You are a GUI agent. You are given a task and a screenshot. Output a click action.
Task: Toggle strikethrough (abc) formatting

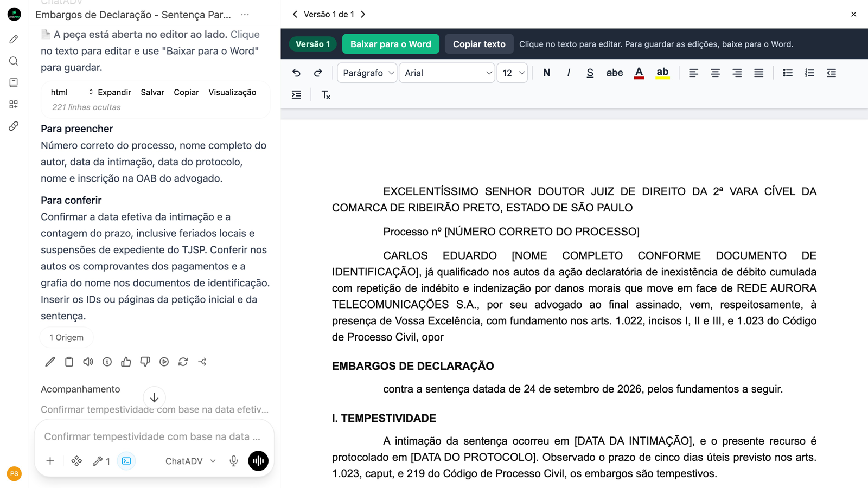614,73
